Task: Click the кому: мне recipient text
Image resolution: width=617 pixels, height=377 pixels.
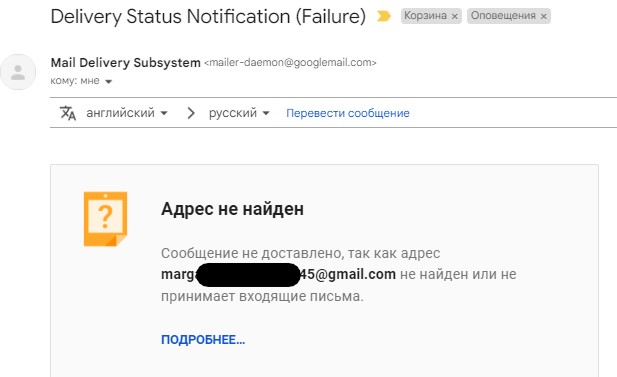Action: [x=75, y=81]
